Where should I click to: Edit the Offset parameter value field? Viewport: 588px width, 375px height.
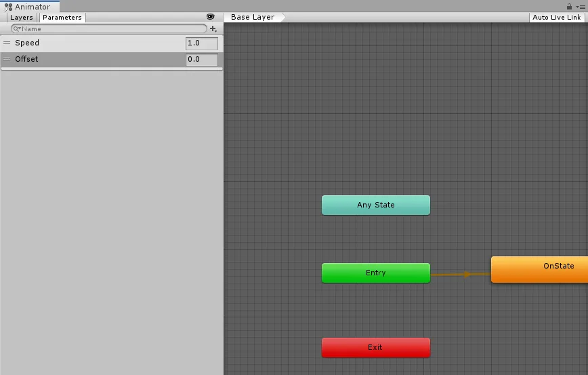point(202,59)
